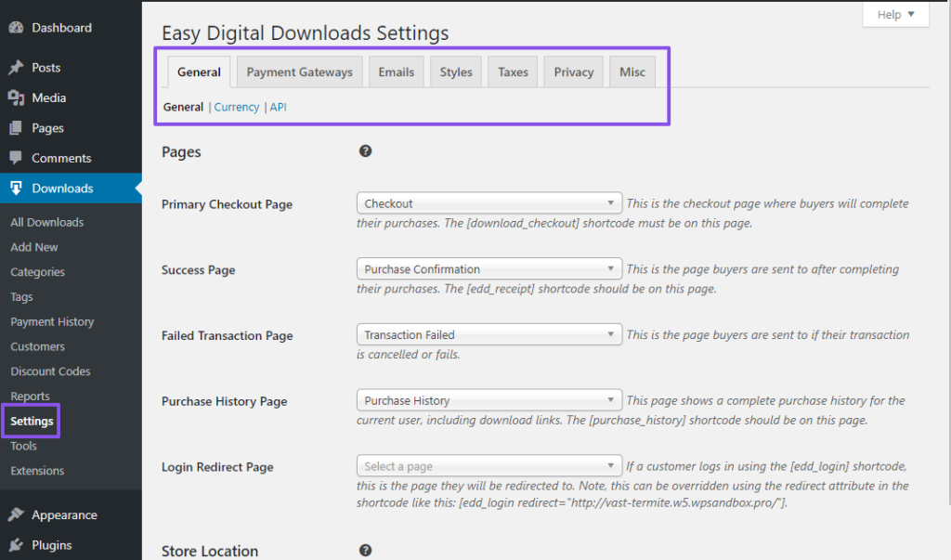Open download Categories in the sidebar
Viewport: 951px width, 560px height.
click(x=37, y=272)
